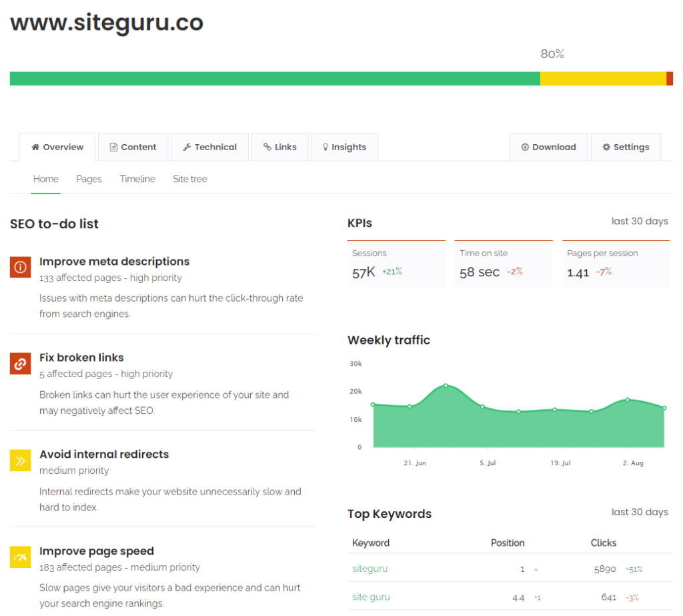
Task: Open the Timeline view
Action: pos(137,179)
